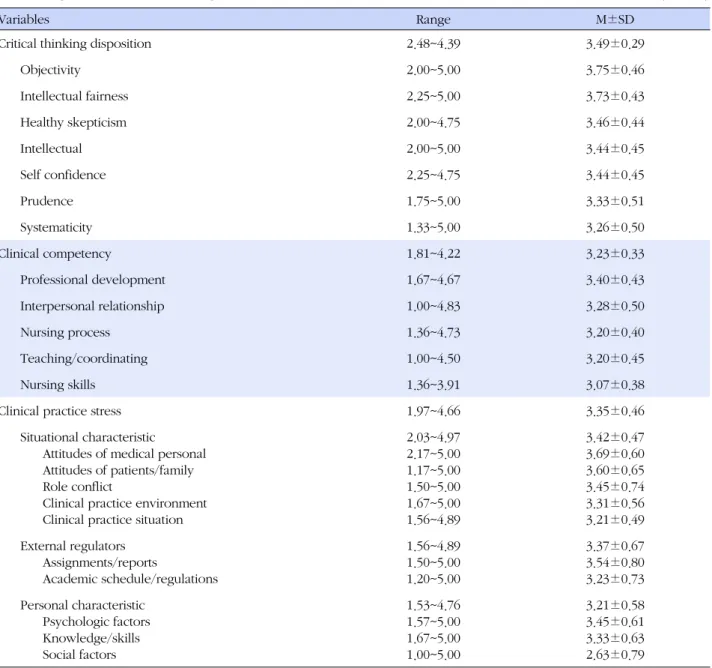Click mean value '3.75±0.46'

(x=615, y=70)
